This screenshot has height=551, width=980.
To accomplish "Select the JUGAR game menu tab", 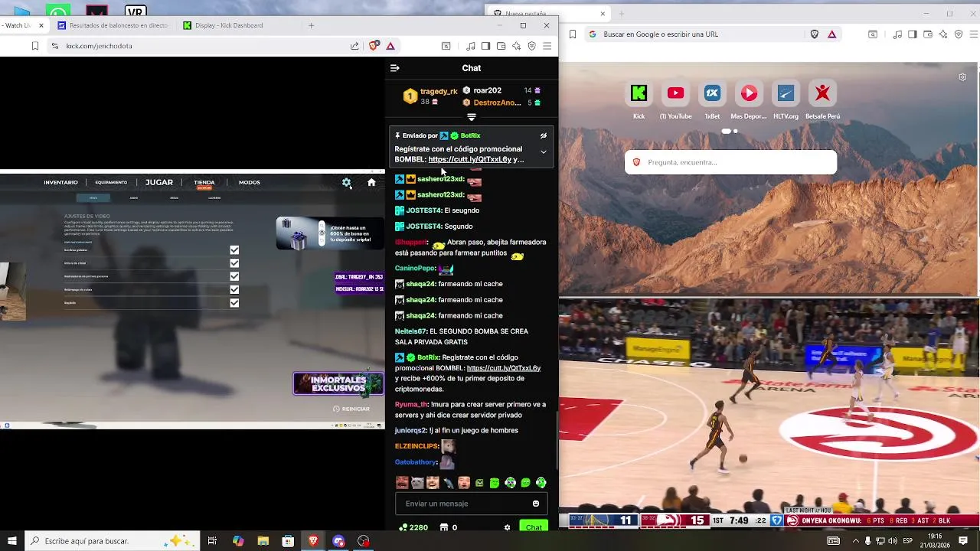I will (159, 182).
